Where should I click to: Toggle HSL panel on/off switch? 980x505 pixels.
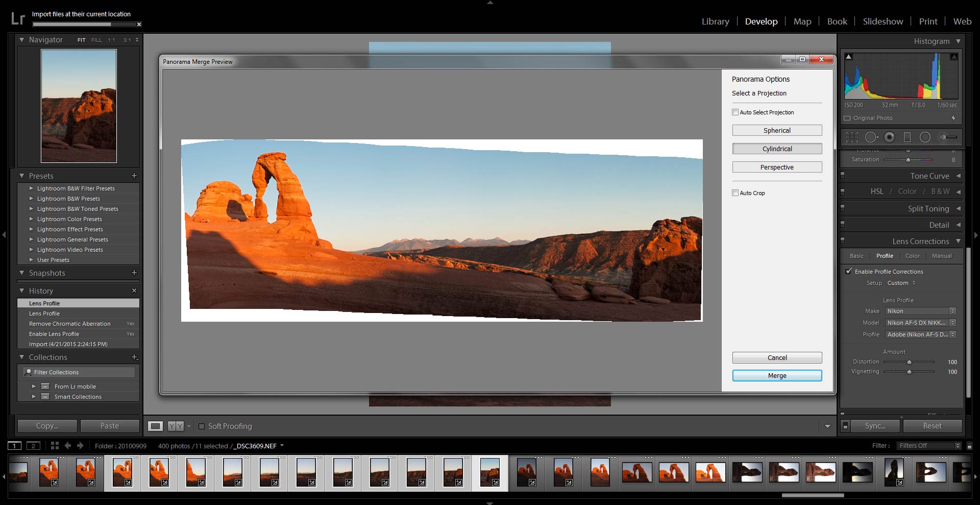point(843,191)
